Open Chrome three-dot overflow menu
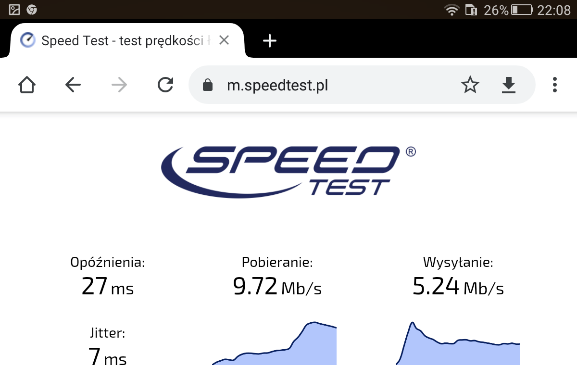The image size is (577, 392). (x=555, y=85)
